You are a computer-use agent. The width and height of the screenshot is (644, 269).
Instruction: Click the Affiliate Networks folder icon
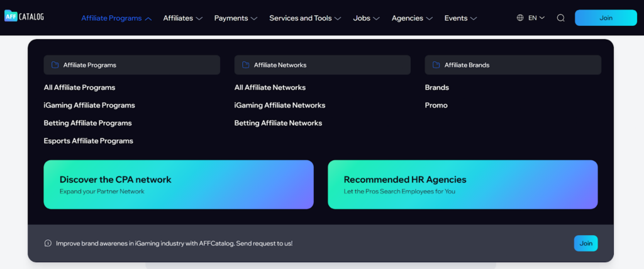coord(245,65)
